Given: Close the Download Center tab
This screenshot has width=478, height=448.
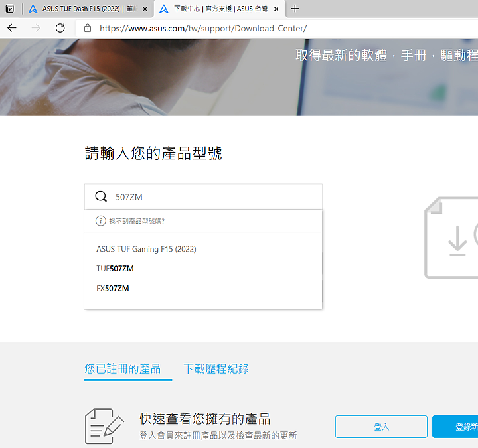Looking at the screenshot, I should [276, 9].
